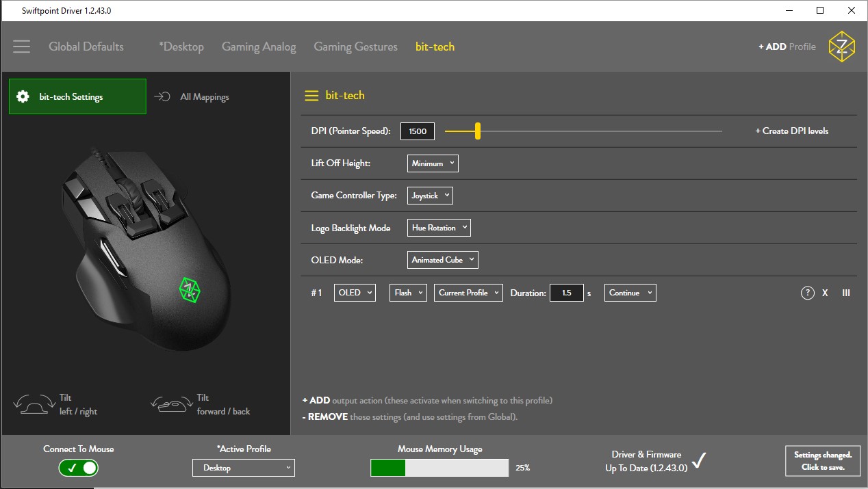Open the Flash action dropdown

click(x=408, y=293)
